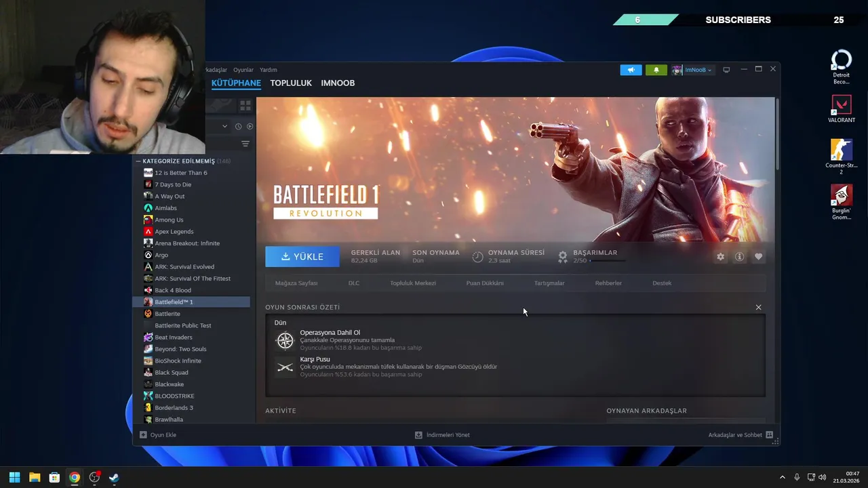
Task: Click the Argo game icon
Action: 148,255
